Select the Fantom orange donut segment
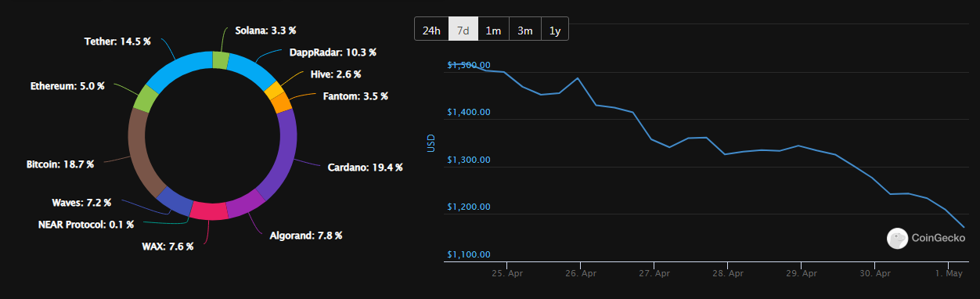The image size is (980, 299). pos(282,103)
